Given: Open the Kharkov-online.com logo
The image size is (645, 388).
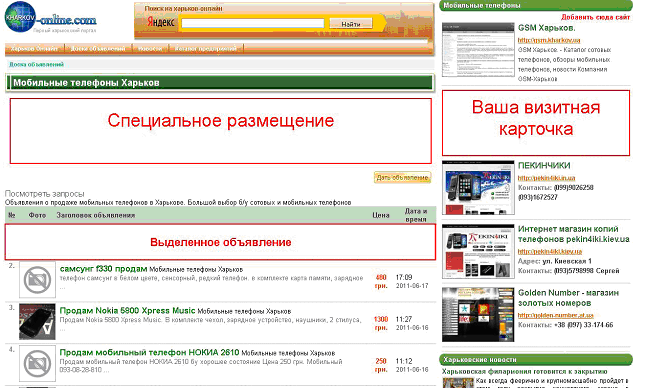Looking at the screenshot, I should click(50, 18).
